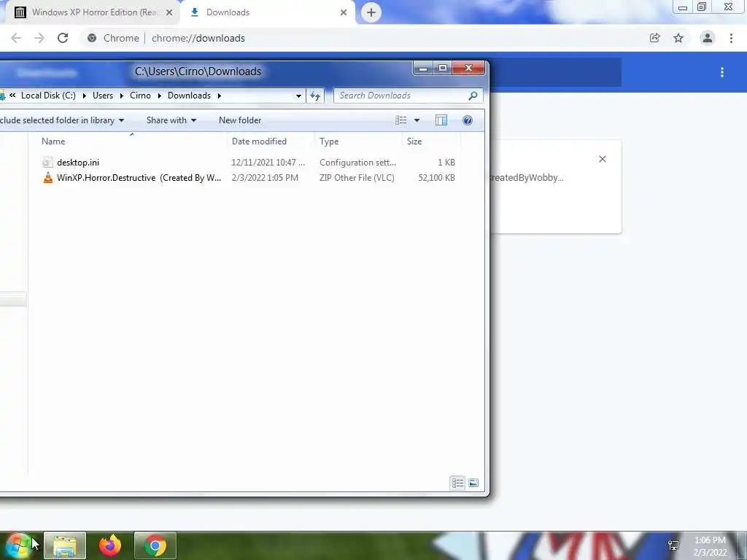
Task: Open view options dropdown arrow
Action: click(417, 120)
